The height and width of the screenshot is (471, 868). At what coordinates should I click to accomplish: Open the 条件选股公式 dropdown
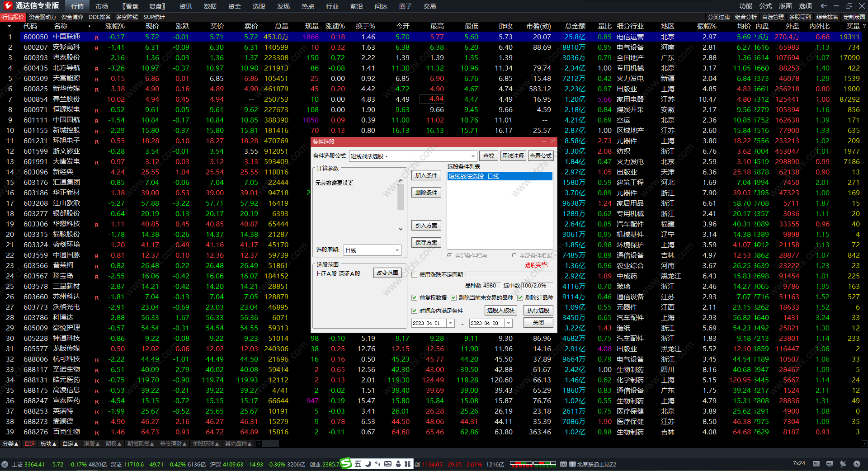pyautogui.click(x=473, y=156)
